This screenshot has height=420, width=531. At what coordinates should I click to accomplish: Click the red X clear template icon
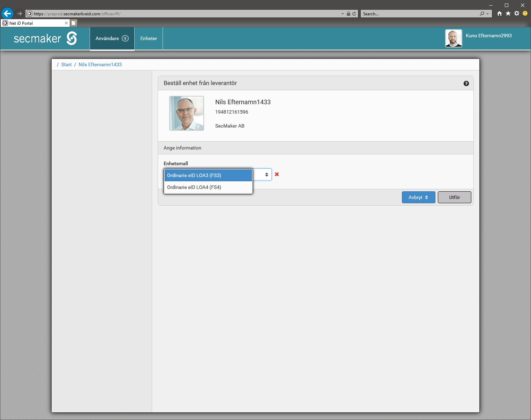click(277, 174)
